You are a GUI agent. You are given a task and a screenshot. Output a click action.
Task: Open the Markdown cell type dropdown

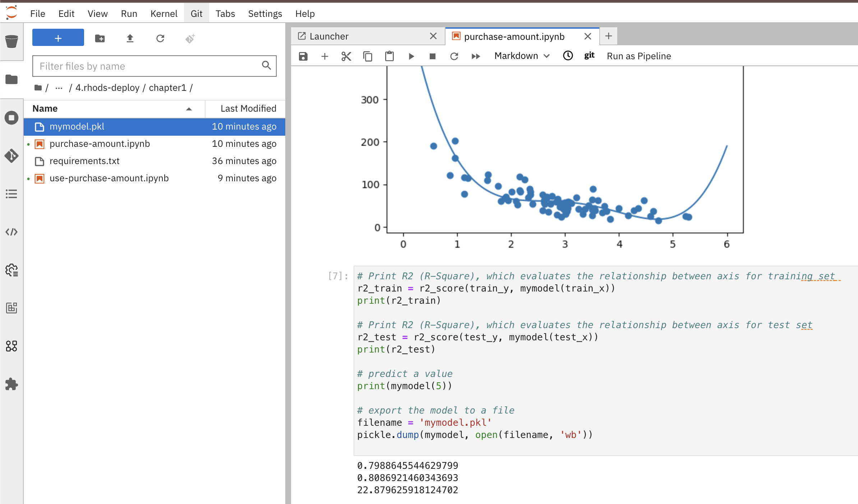point(522,56)
